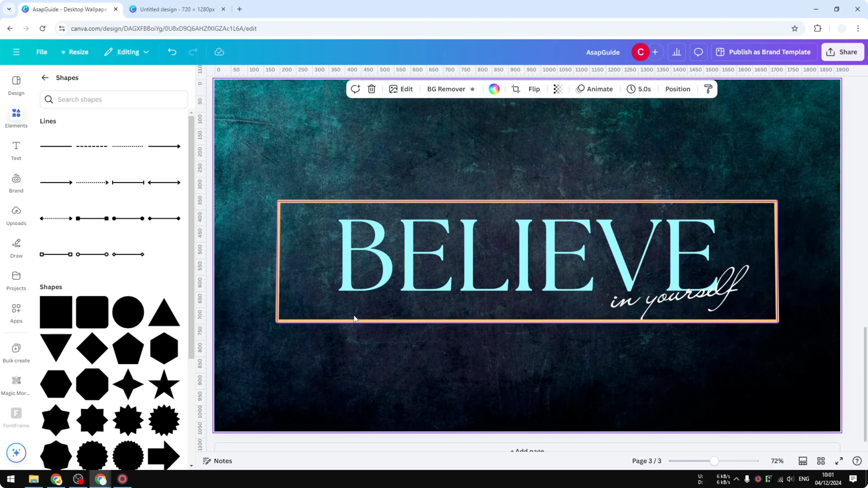This screenshot has height=488, width=868.
Task: Toggle full screen presentation view
Action: 839,461
